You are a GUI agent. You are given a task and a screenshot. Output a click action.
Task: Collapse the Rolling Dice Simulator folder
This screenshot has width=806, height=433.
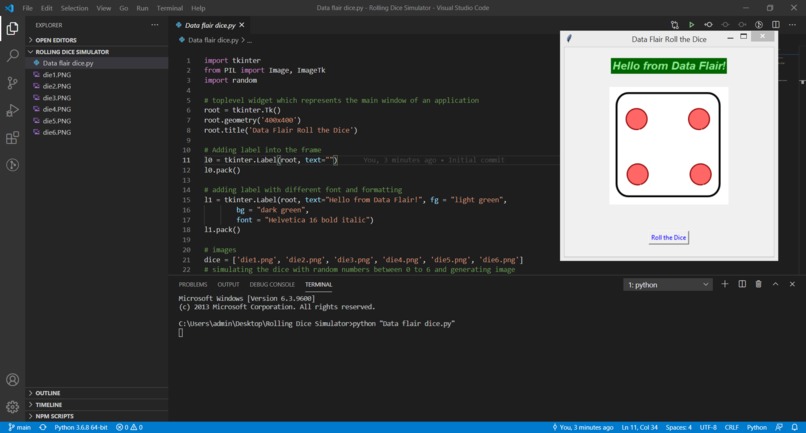pyautogui.click(x=97, y=52)
